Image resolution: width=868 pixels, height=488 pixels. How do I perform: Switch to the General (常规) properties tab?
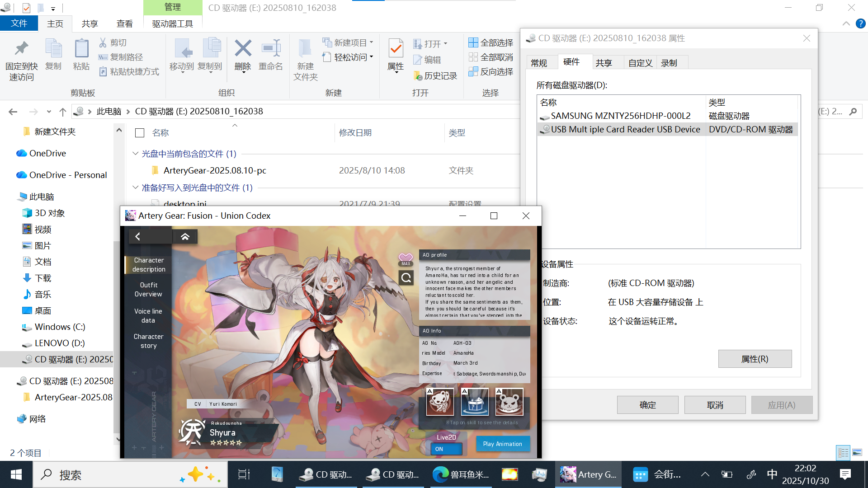[539, 63]
